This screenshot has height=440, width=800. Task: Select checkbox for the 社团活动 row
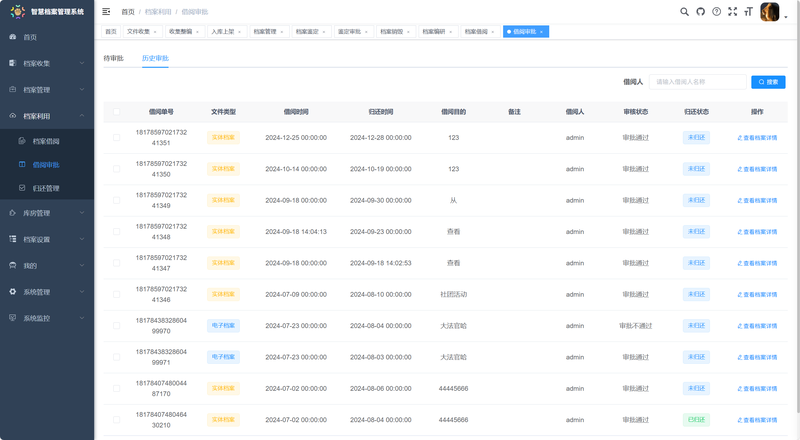tap(116, 295)
